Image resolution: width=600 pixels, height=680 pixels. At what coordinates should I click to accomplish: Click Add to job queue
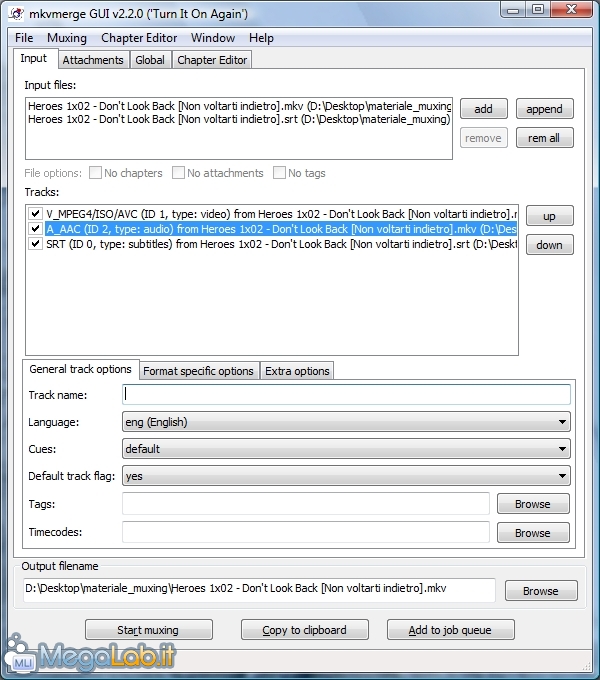click(450, 630)
